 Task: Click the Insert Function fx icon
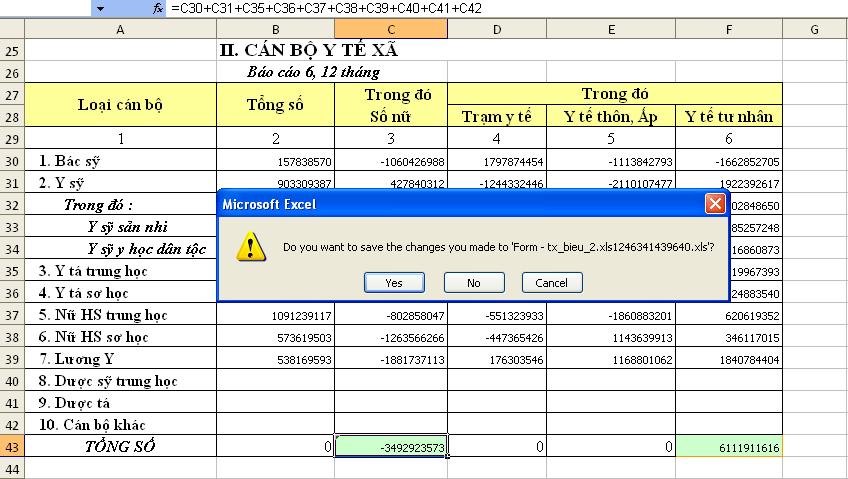point(158,8)
